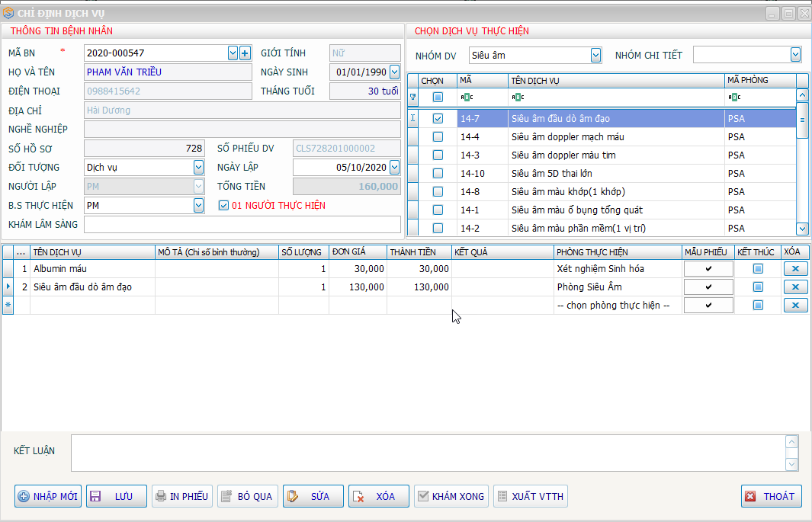Click the app logo icon in title bar
812x522 pixels.
coord(8,13)
